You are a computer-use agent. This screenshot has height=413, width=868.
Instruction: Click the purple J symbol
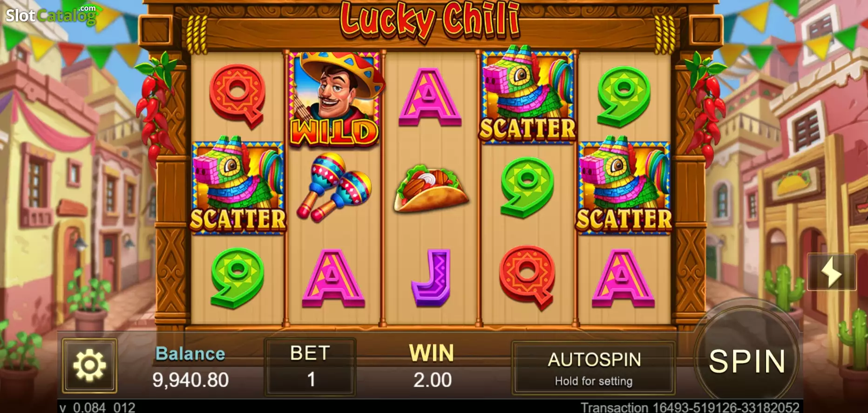432,278
